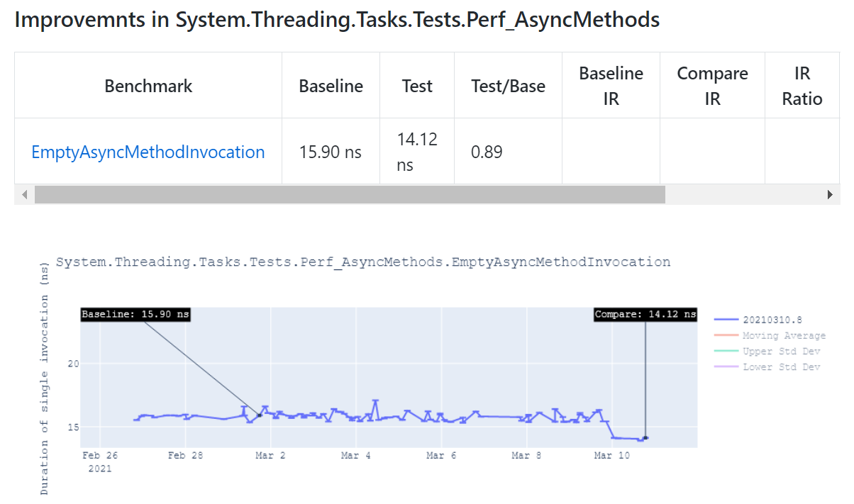Select the Test/Base column header
The image size is (854, 504).
coord(509,86)
